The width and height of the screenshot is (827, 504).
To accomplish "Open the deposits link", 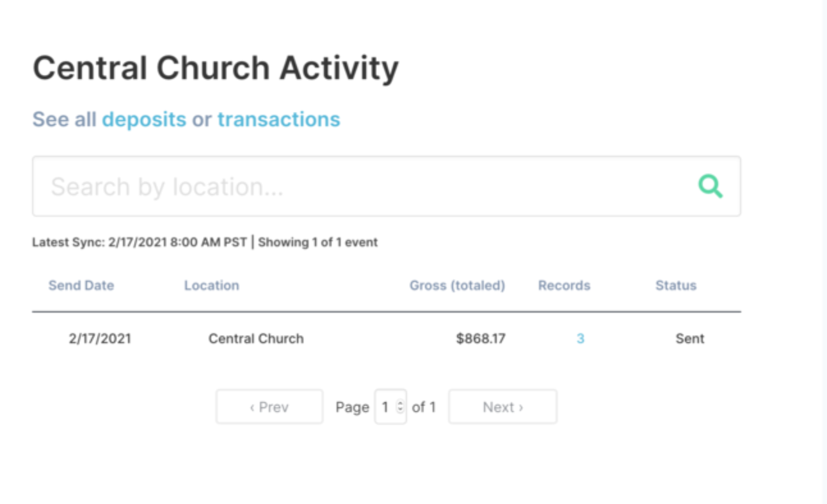I will click(145, 119).
